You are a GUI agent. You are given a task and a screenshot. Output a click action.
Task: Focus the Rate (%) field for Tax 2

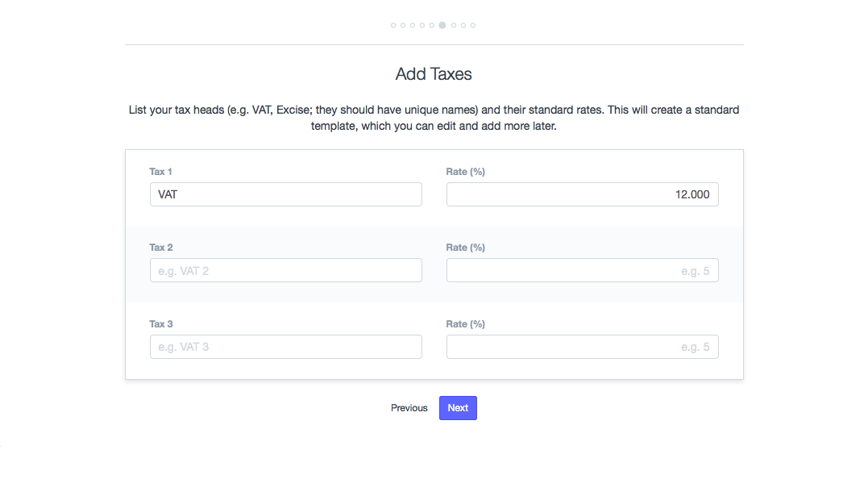click(582, 270)
